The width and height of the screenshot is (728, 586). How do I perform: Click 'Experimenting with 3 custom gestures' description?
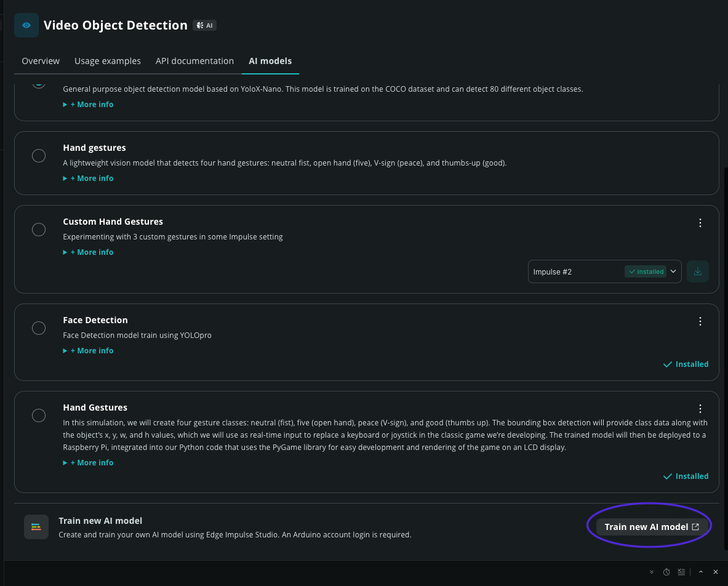pyautogui.click(x=173, y=237)
